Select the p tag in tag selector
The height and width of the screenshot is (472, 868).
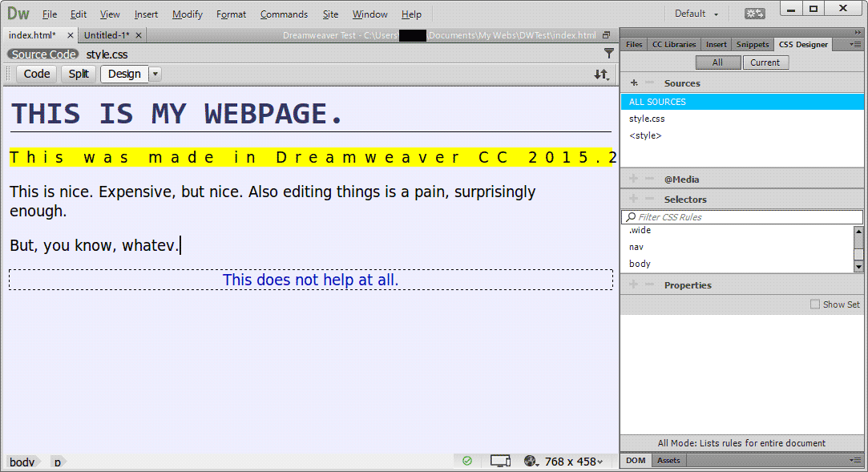tap(58, 462)
